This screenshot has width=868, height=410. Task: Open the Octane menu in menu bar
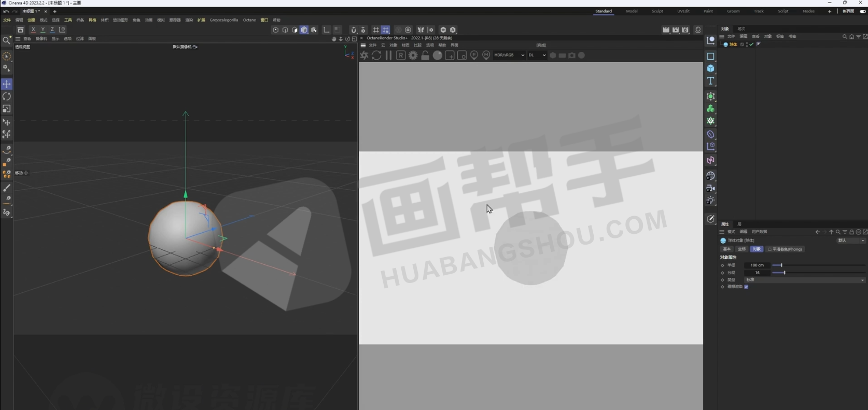[249, 20]
